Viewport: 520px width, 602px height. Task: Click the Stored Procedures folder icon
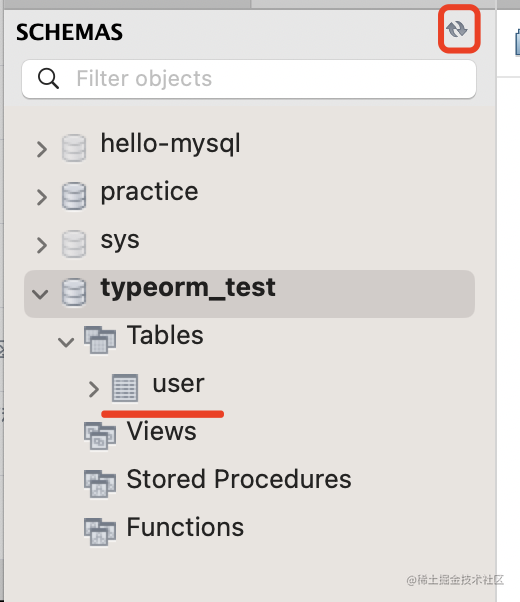[100, 484]
